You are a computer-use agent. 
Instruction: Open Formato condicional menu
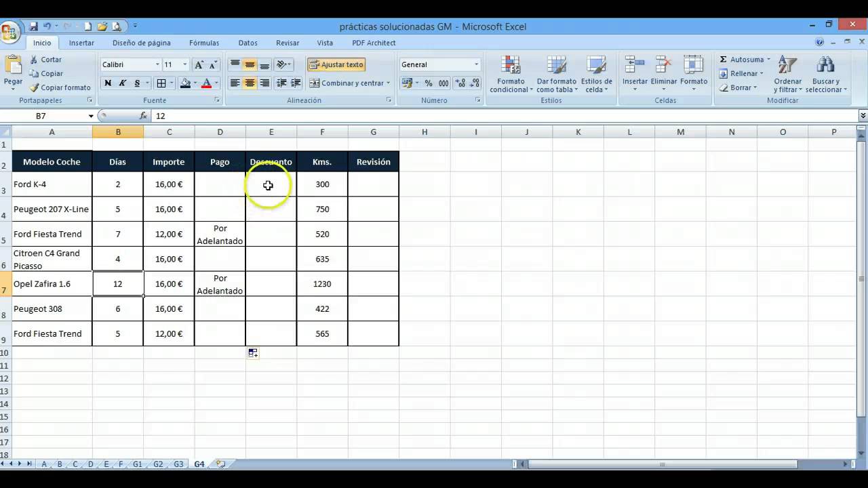pos(511,75)
